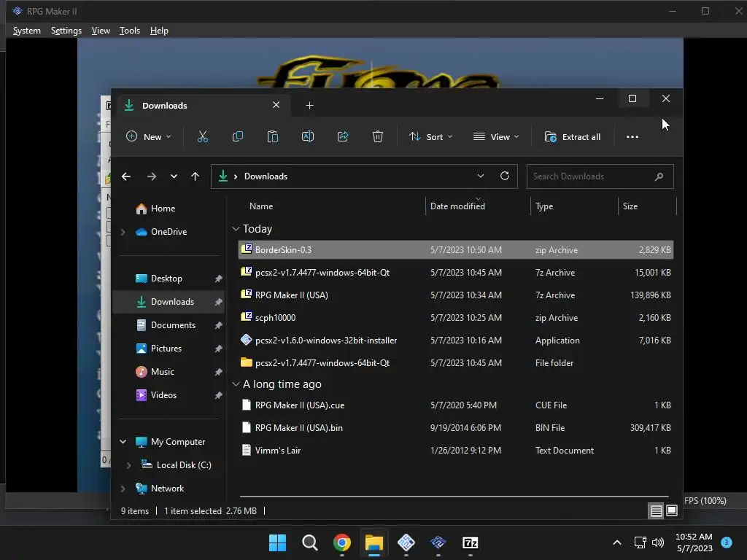Switch to details view layout icon
The width and height of the screenshot is (747, 560).
[656, 511]
